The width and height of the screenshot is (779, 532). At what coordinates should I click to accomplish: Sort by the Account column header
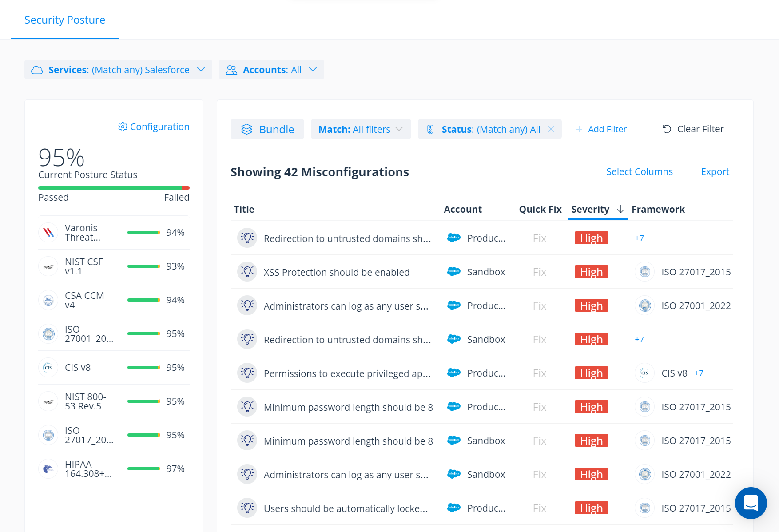tap(463, 209)
